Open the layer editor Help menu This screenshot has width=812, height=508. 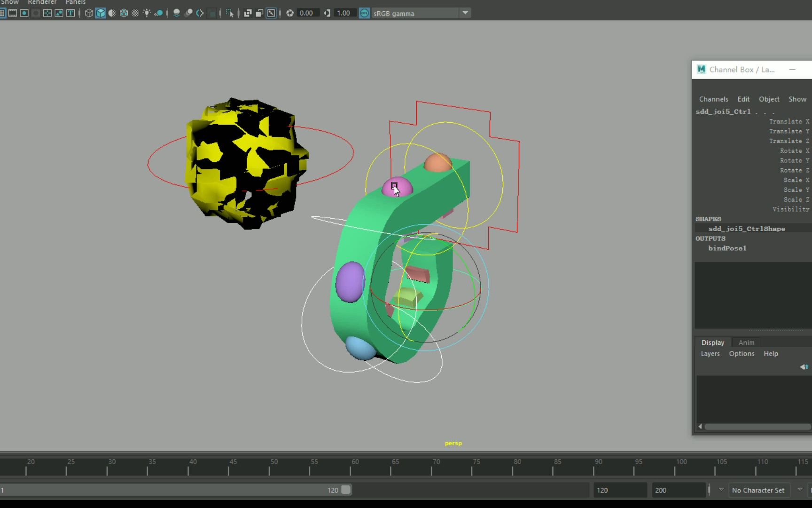point(771,354)
